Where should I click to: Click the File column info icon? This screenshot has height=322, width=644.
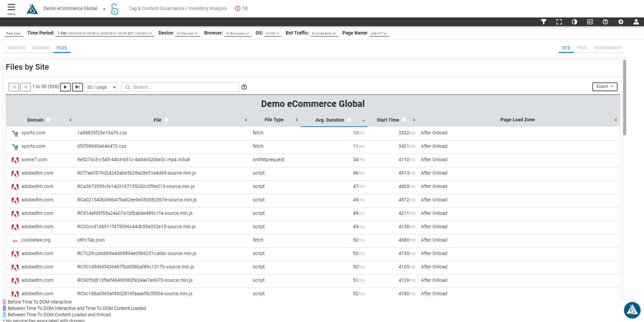(x=166, y=120)
